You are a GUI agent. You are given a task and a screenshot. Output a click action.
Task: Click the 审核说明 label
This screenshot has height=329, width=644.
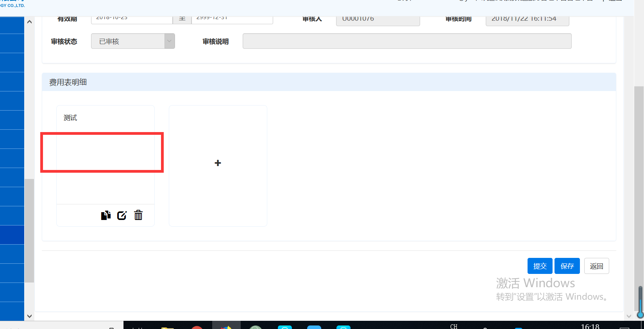point(216,41)
